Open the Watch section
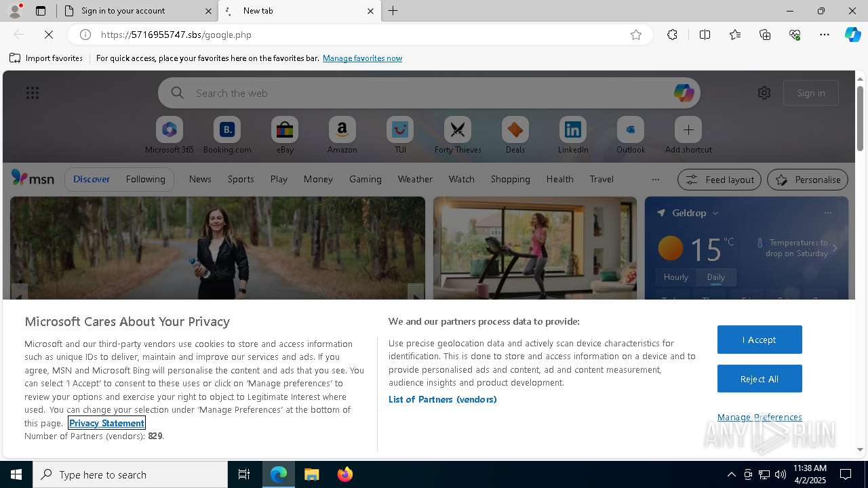868x488 pixels. pos(462,179)
